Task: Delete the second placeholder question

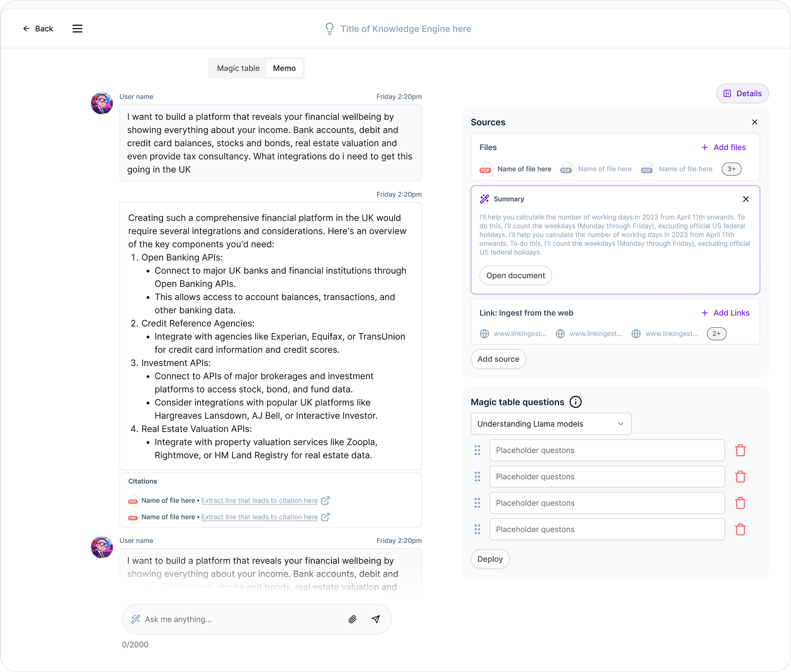Action: coord(740,477)
